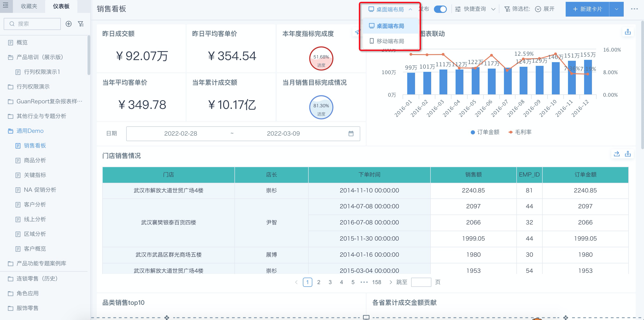Expand GuanReport复杂报表样 folder

[49, 102]
